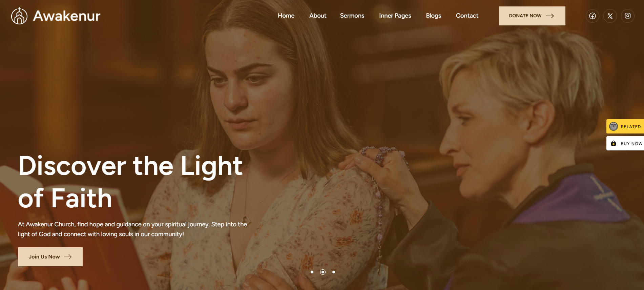Expand the Inner Pages menu
This screenshot has height=290, width=644.
[x=395, y=16]
